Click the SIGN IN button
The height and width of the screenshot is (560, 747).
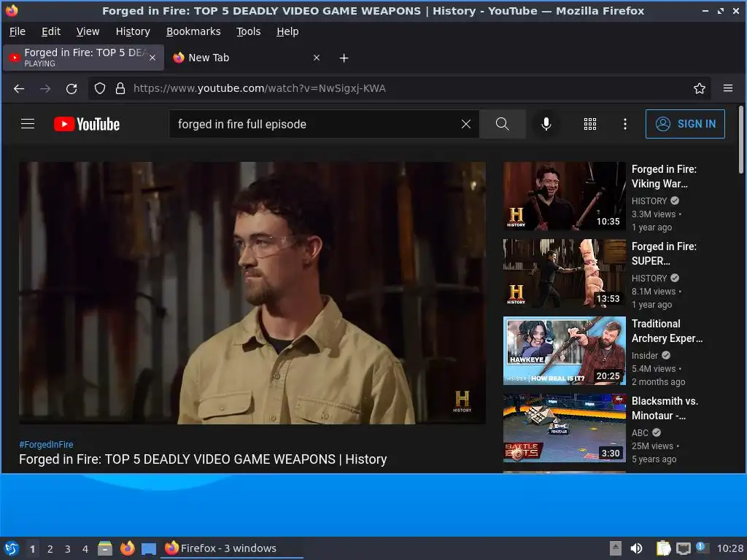684,124
